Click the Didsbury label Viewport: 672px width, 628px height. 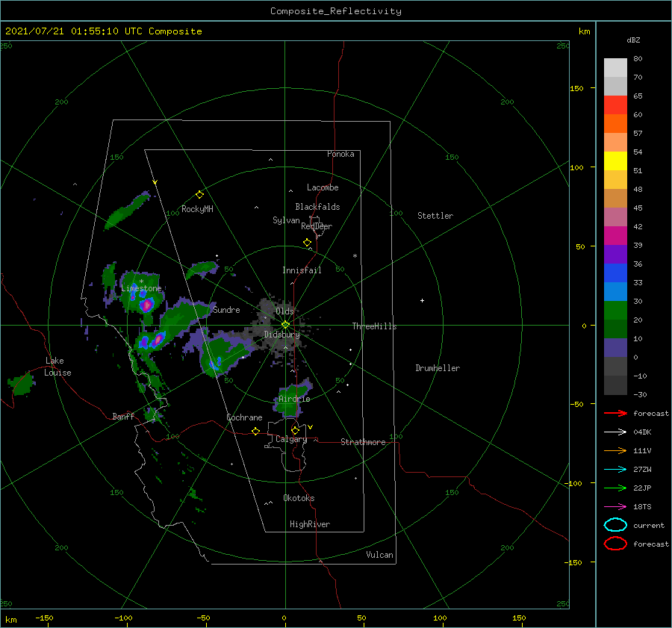coord(281,335)
